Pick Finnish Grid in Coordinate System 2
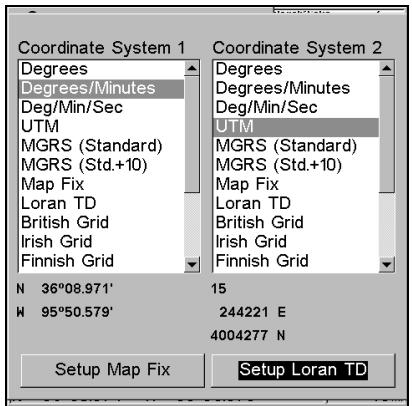The width and height of the screenshot is (412, 406). [x=296, y=261]
